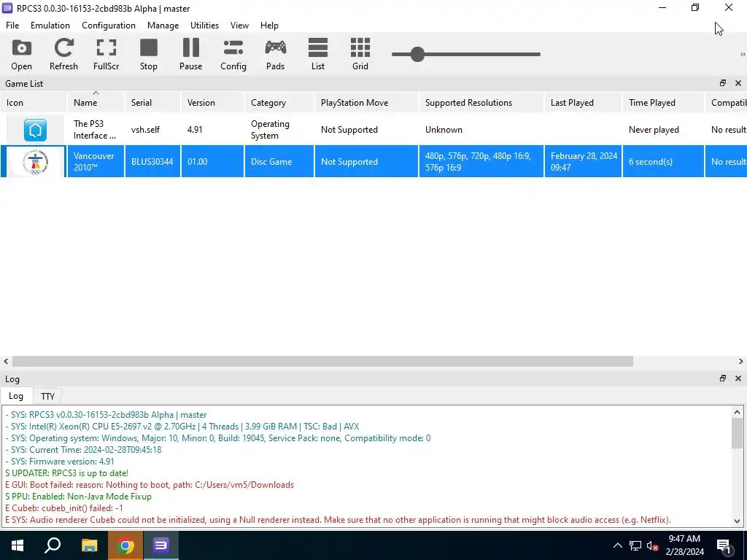This screenshot has width=747, height=560.
Task: Refresh the game list
Action: pos(63,54)
